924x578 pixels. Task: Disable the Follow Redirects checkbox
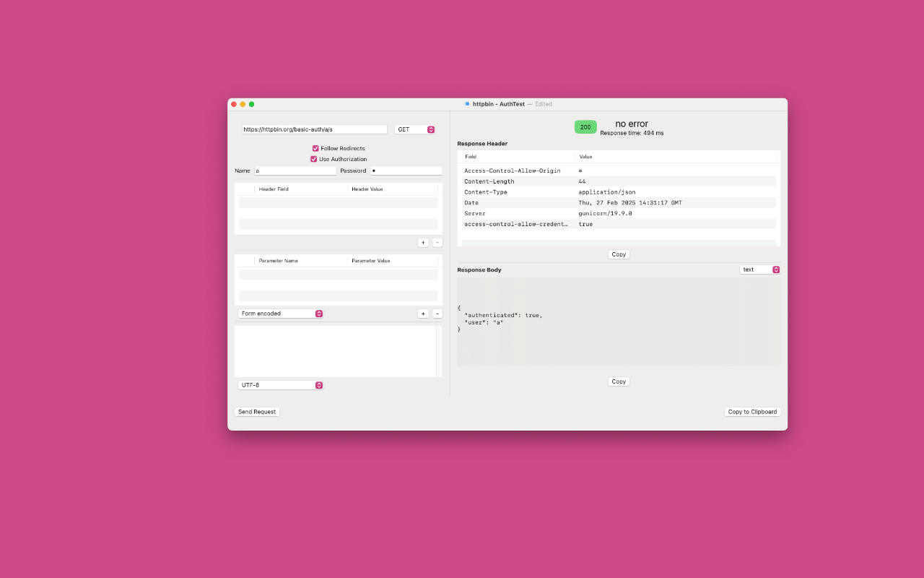click(x=315, y=148)
